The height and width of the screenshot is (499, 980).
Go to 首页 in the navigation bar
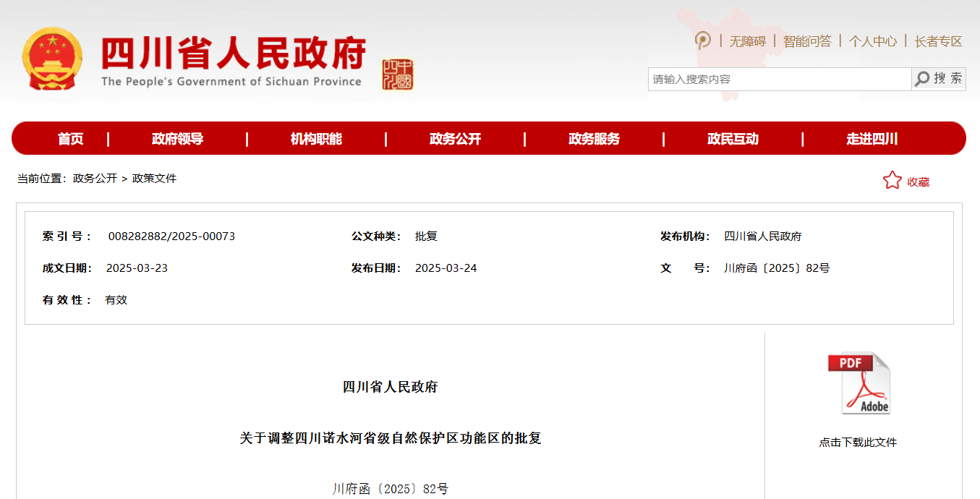coord(71,139)
